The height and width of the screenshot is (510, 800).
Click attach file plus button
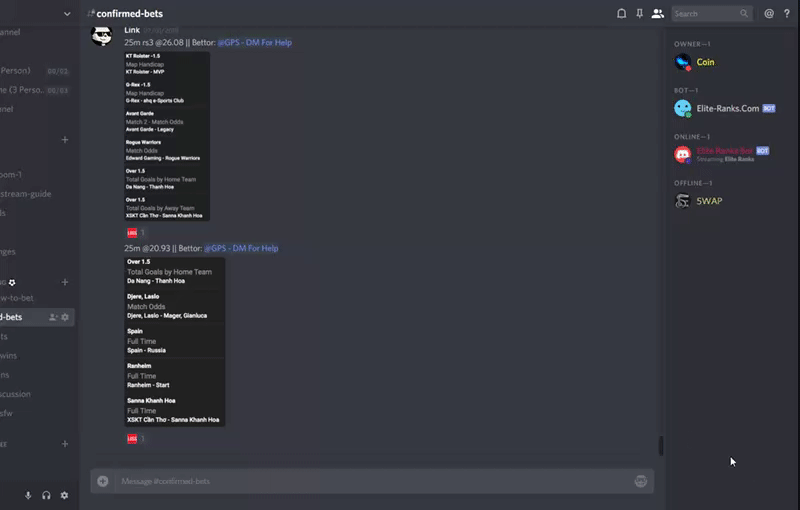coord(103,481)
